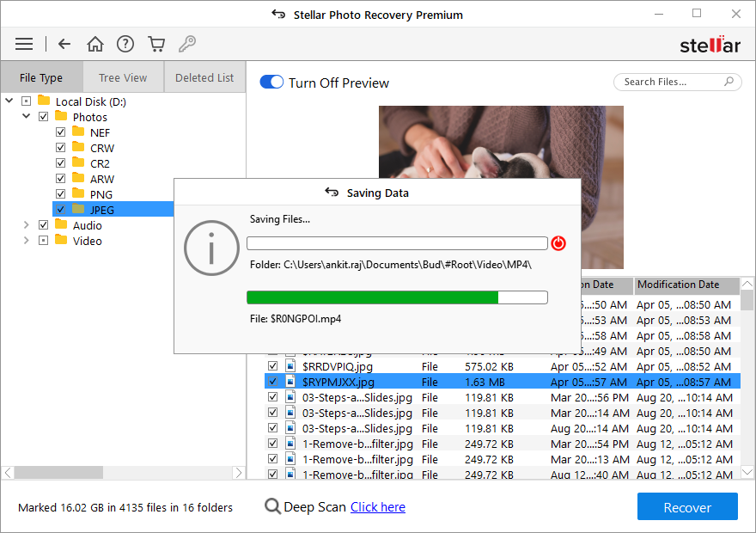Viewport: 756px width, 533px height.
Task: Click the JPEG folder icon
Action: (x=78, y=209)
